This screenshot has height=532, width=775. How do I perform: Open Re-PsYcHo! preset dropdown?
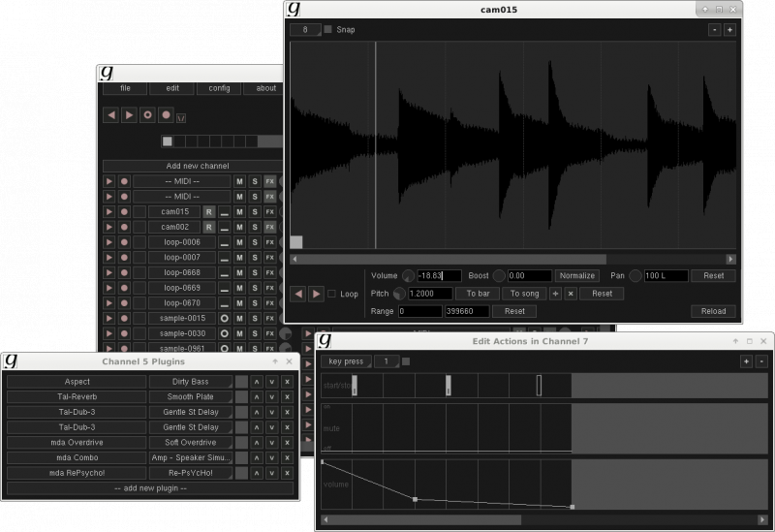pyautogui.click(x=190, y=473)
